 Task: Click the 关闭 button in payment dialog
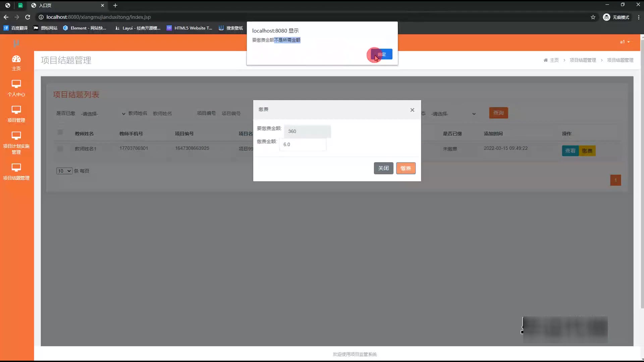383,168
